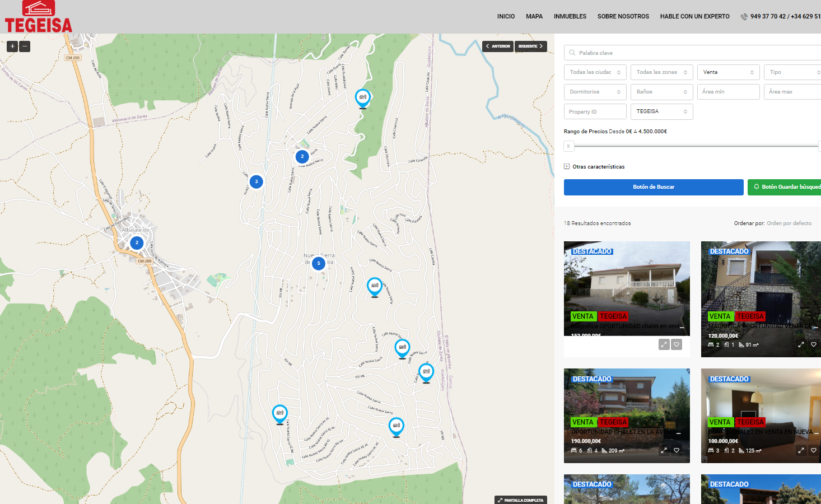
Task: Click '18 Resultados encontrados' text
Action: [597, 223]
